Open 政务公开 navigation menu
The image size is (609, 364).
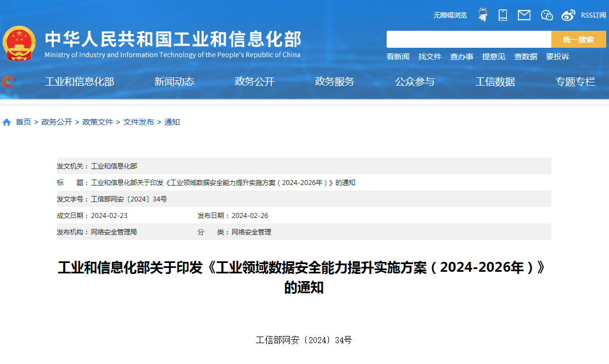click(x=254, y=82)
